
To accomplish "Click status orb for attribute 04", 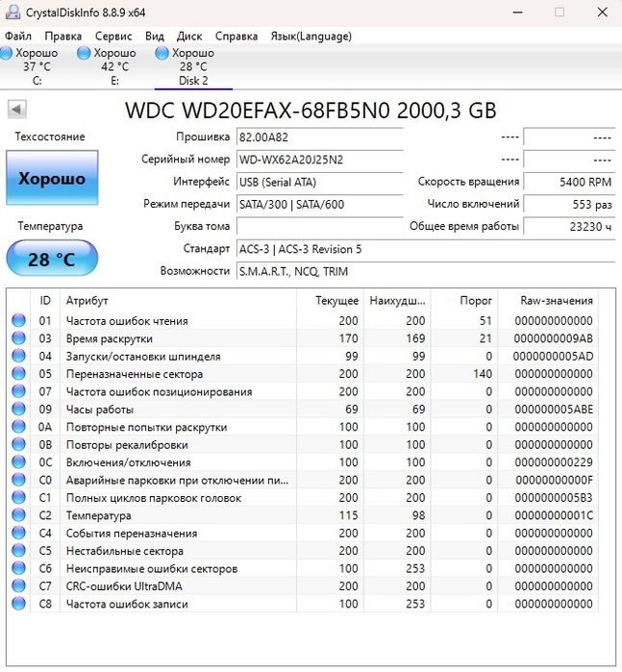I will click(18, 356).
